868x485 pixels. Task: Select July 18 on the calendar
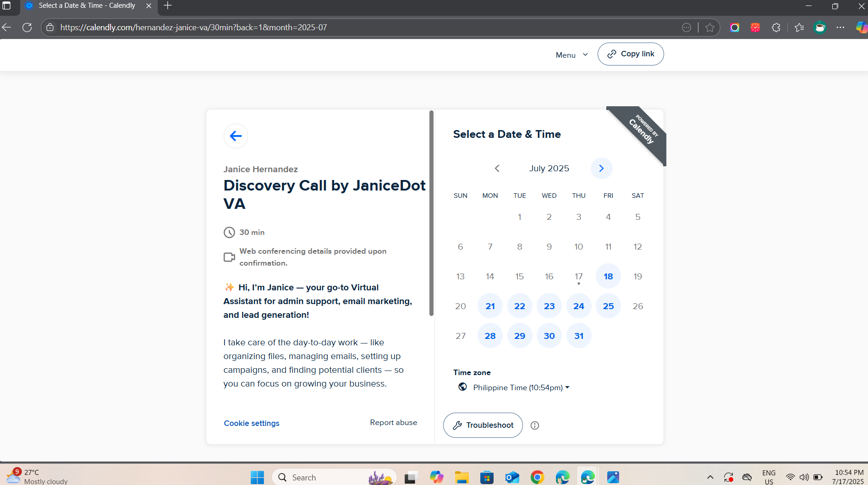click(608, 276)
